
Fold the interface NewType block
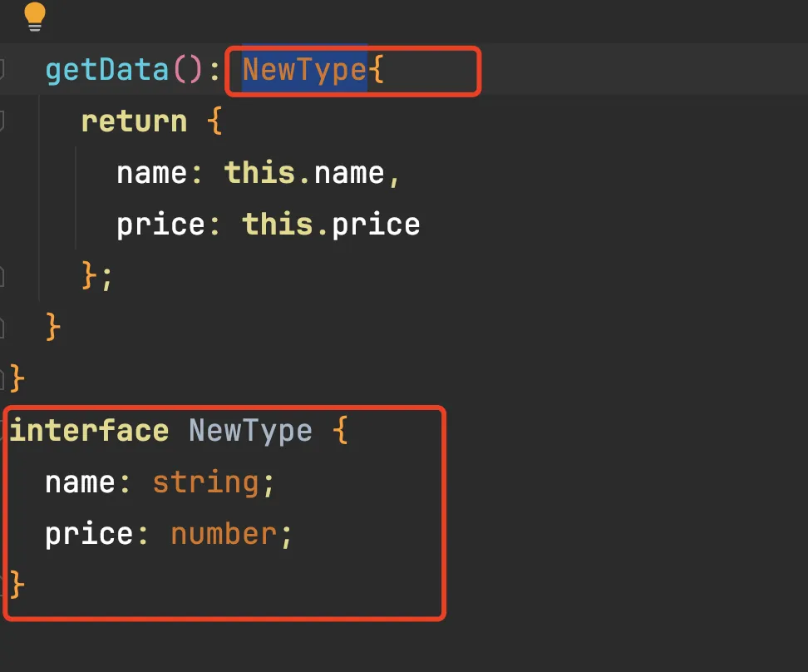4,431
